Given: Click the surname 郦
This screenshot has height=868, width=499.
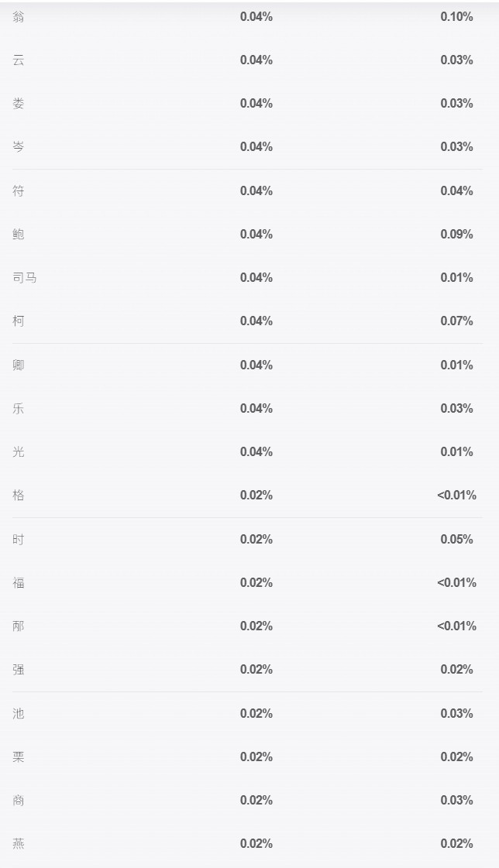Looking at the screenshot, I should click(19, 626).
